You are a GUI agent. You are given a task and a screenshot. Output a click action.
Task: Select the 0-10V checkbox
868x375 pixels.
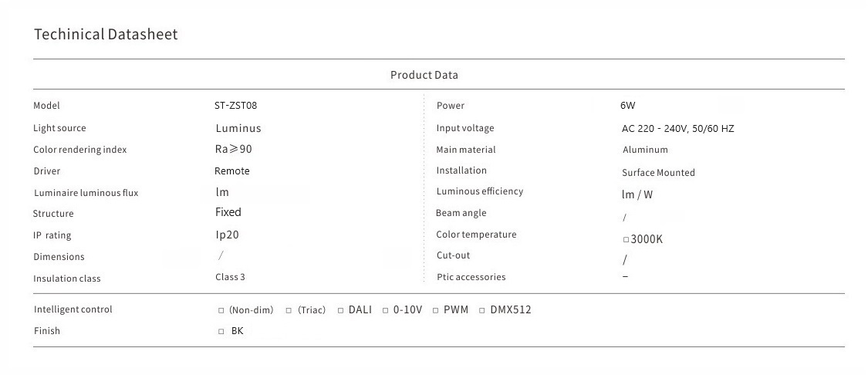[x=386, y=311]
